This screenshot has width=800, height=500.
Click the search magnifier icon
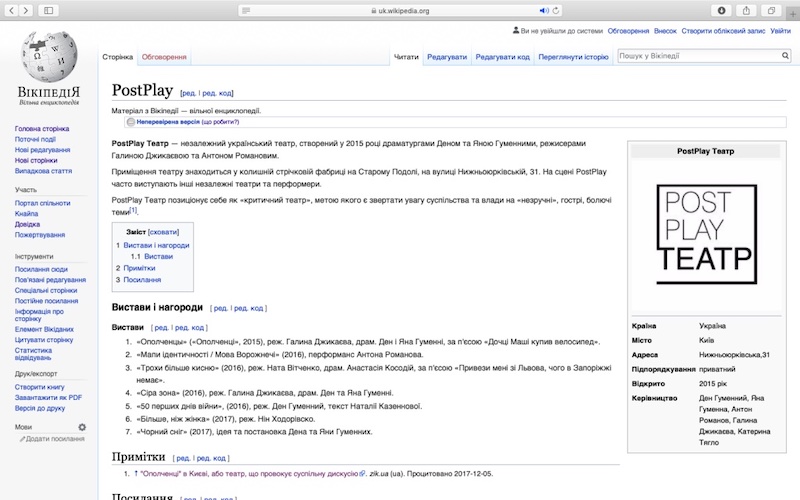(785, 56)
